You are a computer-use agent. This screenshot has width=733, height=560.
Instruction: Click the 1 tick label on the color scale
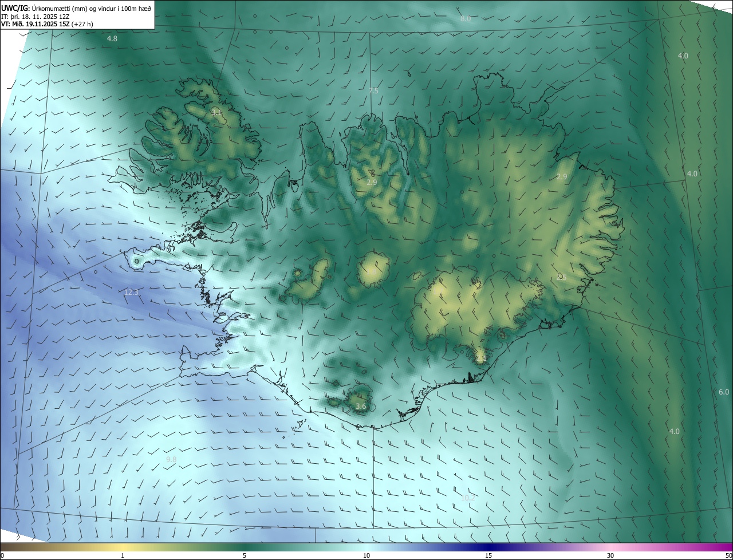123,556
